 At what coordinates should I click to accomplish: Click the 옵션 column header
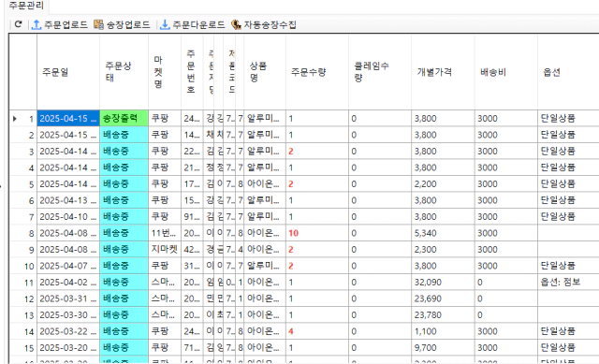568,72
